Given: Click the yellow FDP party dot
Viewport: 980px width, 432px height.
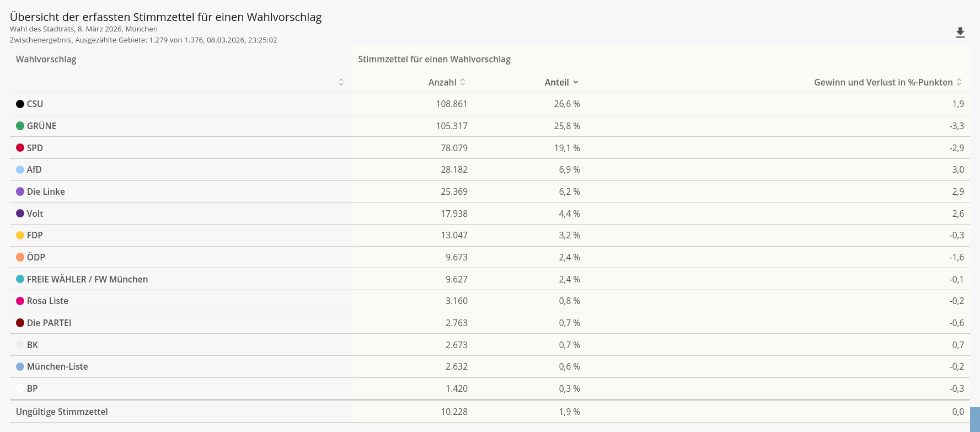Looking at the screenshot, I should 20,235.
